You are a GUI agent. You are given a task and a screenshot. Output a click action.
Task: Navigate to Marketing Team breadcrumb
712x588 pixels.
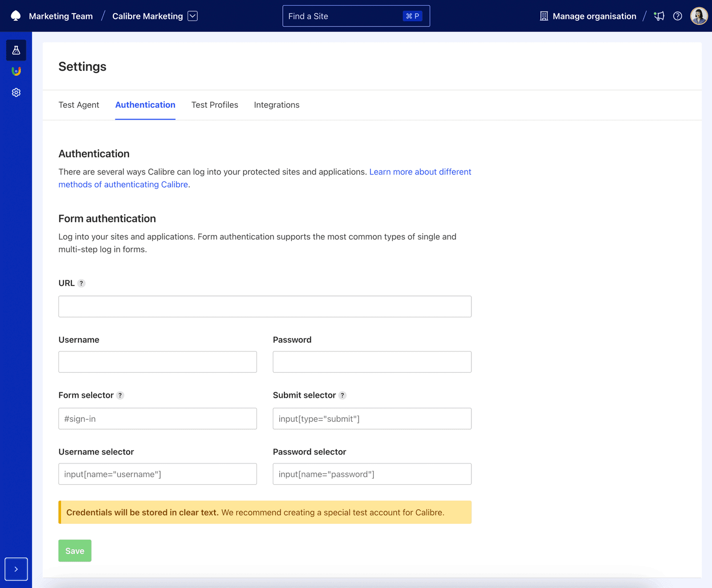coord(61,16)
